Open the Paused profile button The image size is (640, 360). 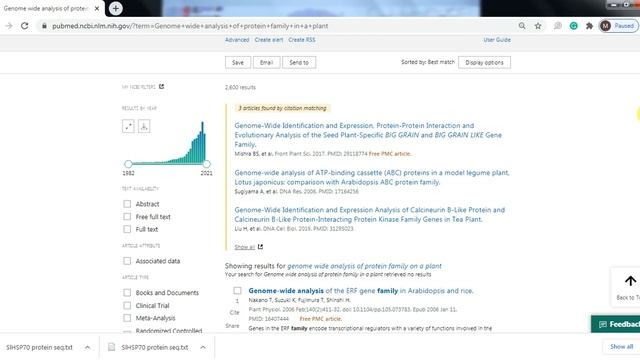(618, 26)
